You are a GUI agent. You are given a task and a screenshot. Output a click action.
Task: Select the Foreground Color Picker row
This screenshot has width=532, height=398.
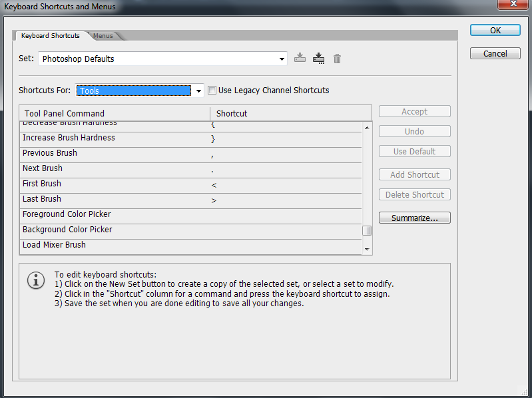point(67,214)
